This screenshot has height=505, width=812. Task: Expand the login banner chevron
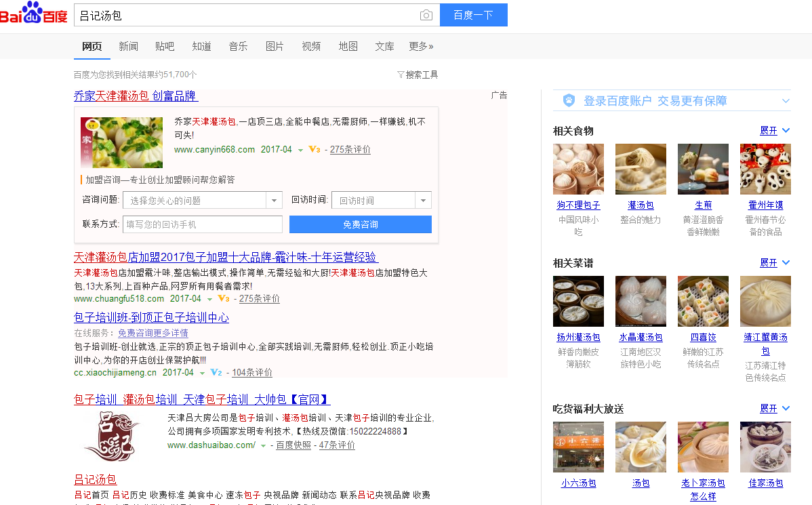pos(786,100)
